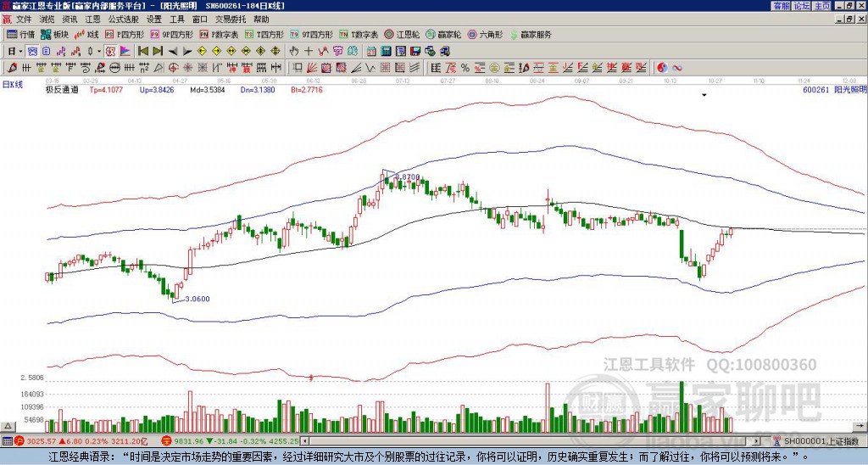Screen dimensions: 868x465
Task: Select the hand pan tool
Action: [294, 52]
